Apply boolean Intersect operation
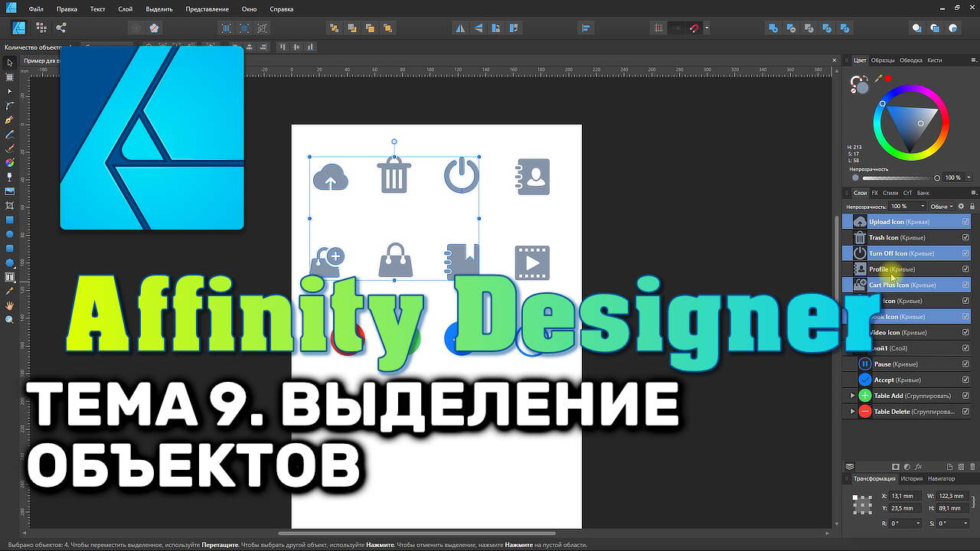This screenshot has height=551, width=980. (x=810, y=28)
